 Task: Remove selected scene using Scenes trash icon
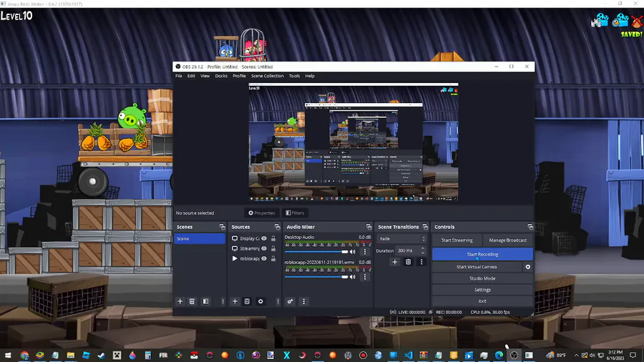coord(192,301)
